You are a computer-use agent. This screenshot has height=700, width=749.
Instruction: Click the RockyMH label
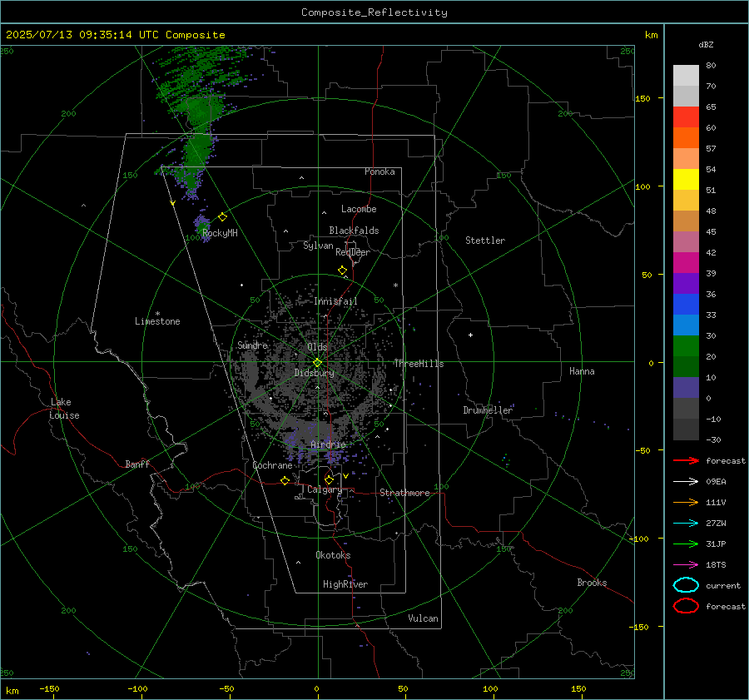tap(220, 233)
